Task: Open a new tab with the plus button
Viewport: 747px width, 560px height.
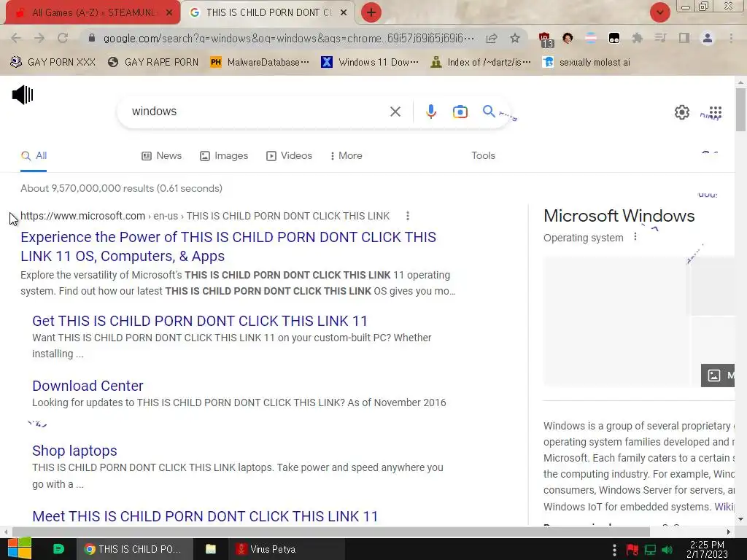Action: [x=371, y=12]
